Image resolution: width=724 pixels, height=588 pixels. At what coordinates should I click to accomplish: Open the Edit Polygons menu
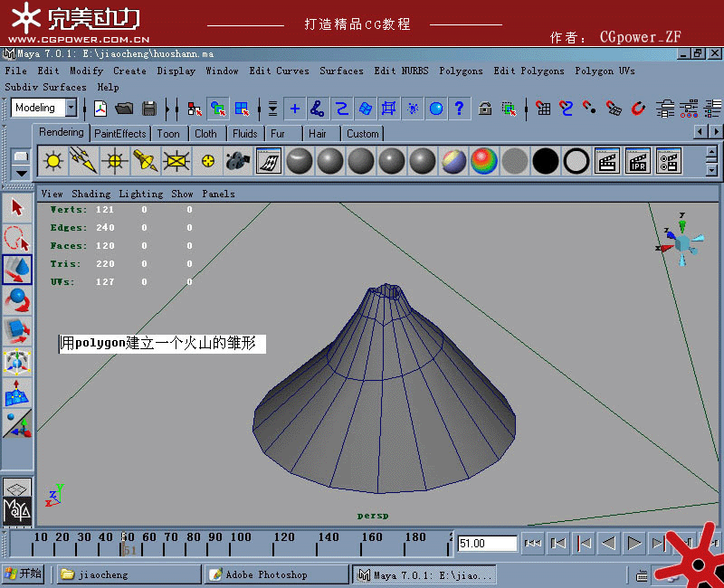click(529, 71)
